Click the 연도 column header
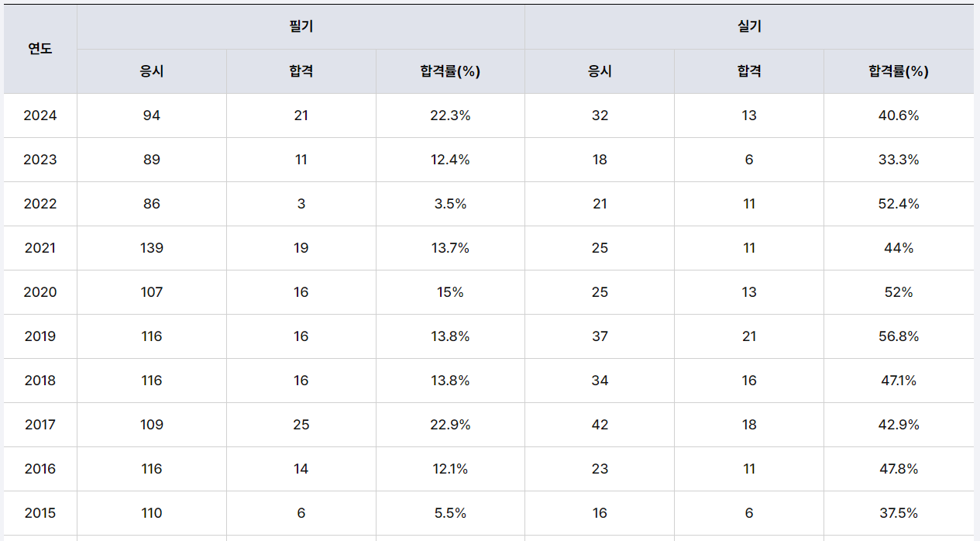Image resolution: width=980 pixels, height=541 pixels. (40, 49)
